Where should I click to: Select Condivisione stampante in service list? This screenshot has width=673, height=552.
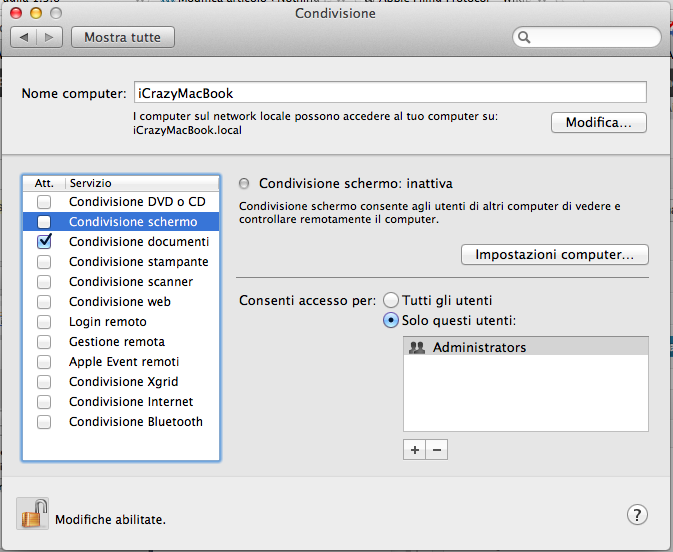point(138,262)
